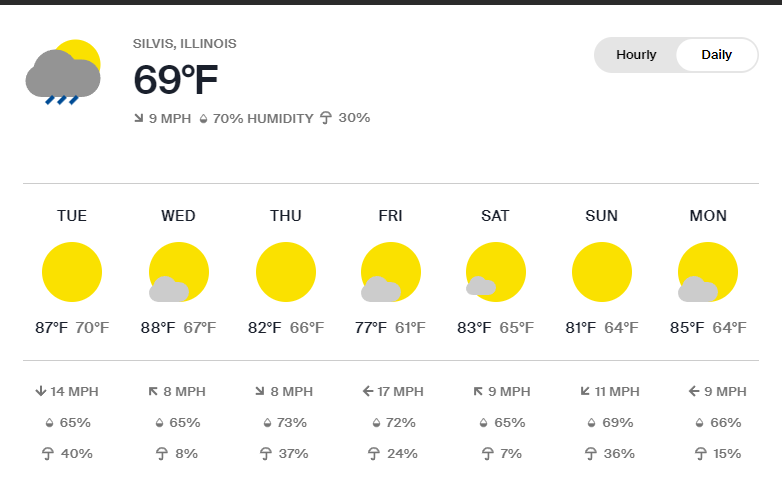Click the 30% precipitation umbrella icon
The image size is (782, 483).
tap(325, 118)
